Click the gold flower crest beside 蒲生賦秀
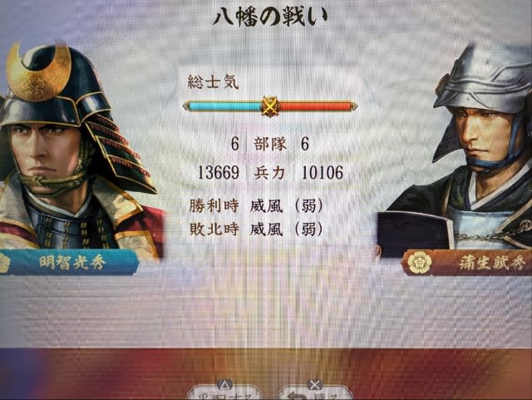 [420, 263]
